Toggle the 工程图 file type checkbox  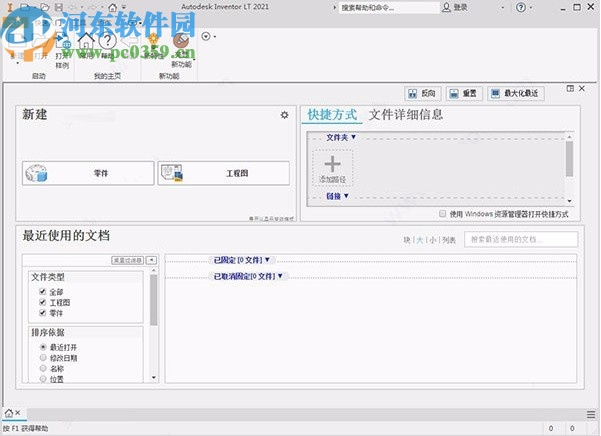point(43,302)
